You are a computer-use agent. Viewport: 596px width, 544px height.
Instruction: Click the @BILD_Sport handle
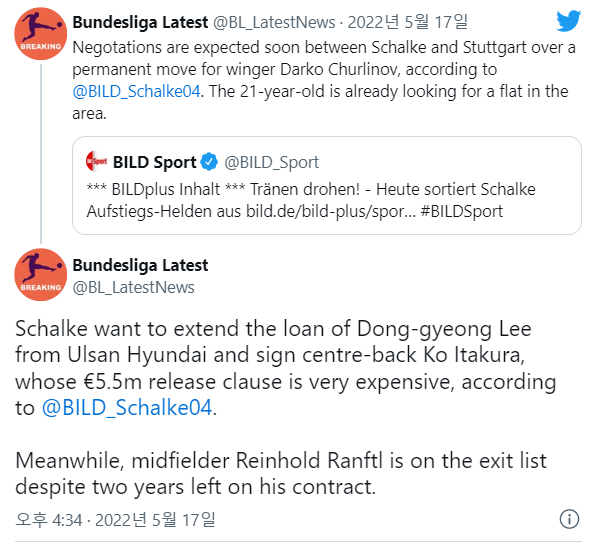pyautogui.click(x=271, y=162)
